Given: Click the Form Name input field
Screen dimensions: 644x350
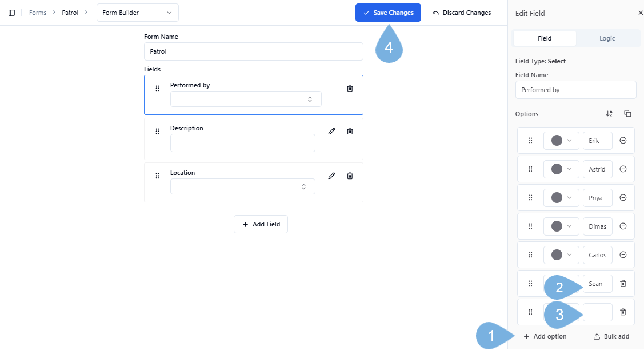Looking at the screenshot, I should coord(253,51).
